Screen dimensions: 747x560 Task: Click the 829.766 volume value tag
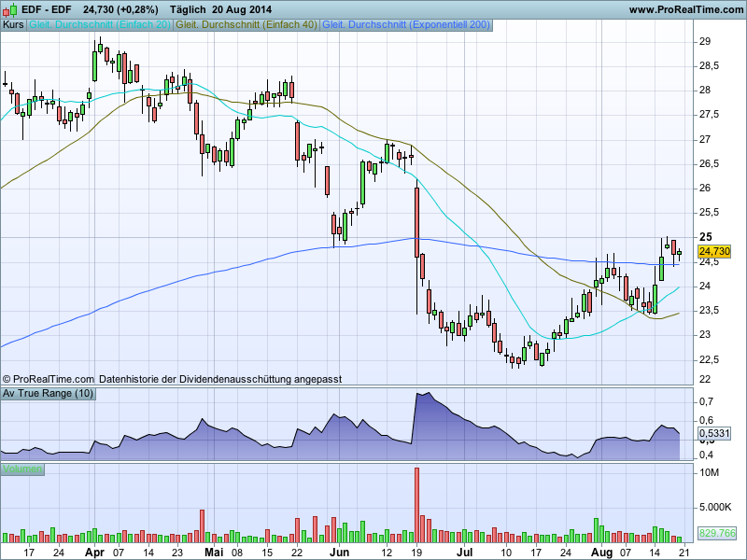click(717, 533)
